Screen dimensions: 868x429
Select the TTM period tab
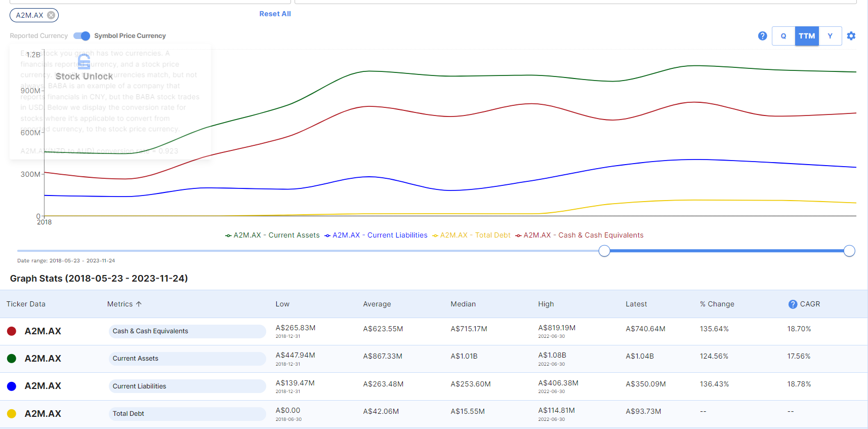tap(807, 36)
